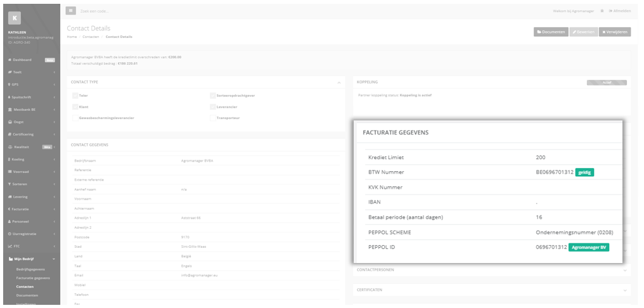Click the Teelt leaf icon
644x308 pixels.
10,72
